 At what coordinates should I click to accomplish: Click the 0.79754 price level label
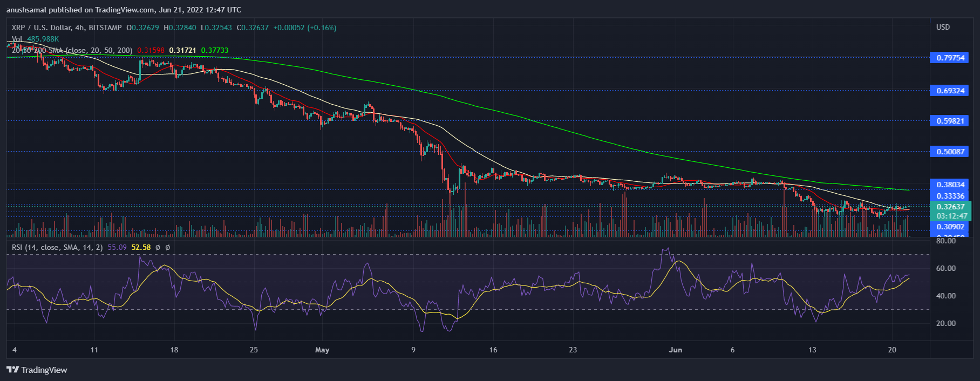click(x=949, y=58)
